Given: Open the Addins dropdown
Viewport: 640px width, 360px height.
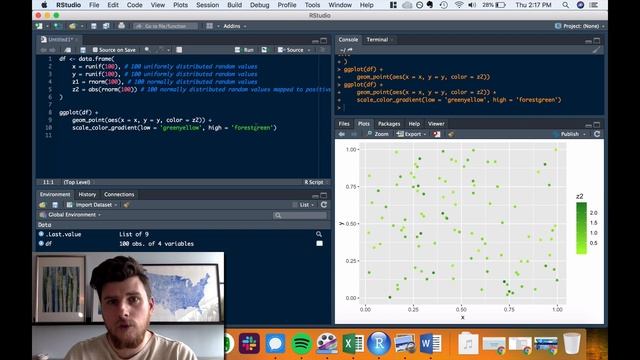Looking at the screenshot, I should click(x=235, y=26).
